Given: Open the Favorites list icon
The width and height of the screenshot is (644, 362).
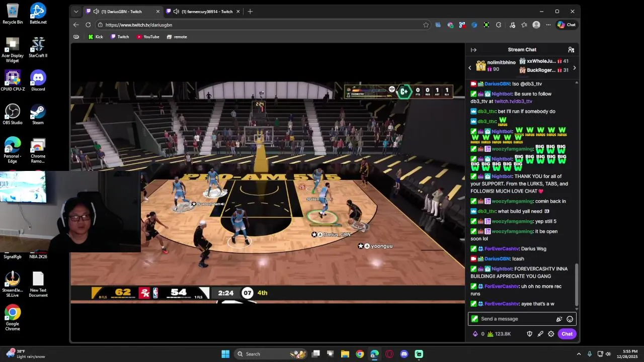Looking at the screenshot, I should pos(524,25).
